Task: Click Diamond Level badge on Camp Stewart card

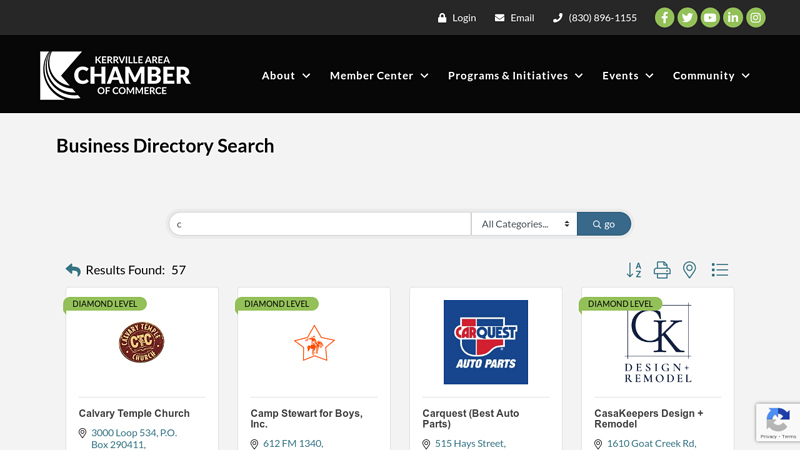Action: coord(277,304)
